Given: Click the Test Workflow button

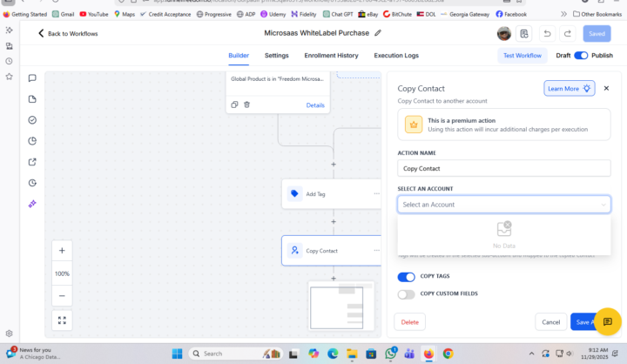Looking at the screenshot, I should click(x=522, y=56).
